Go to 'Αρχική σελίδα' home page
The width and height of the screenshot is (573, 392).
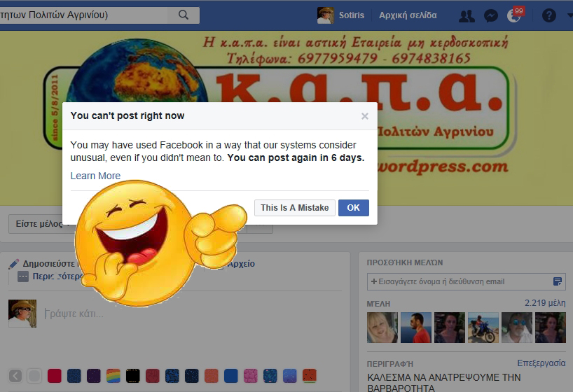[408, 15]
